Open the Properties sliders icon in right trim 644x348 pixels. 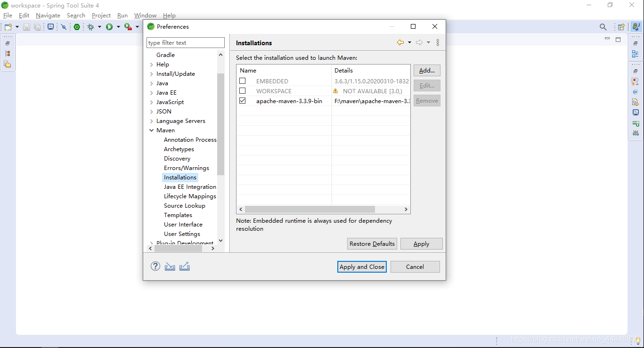[636, 133]
